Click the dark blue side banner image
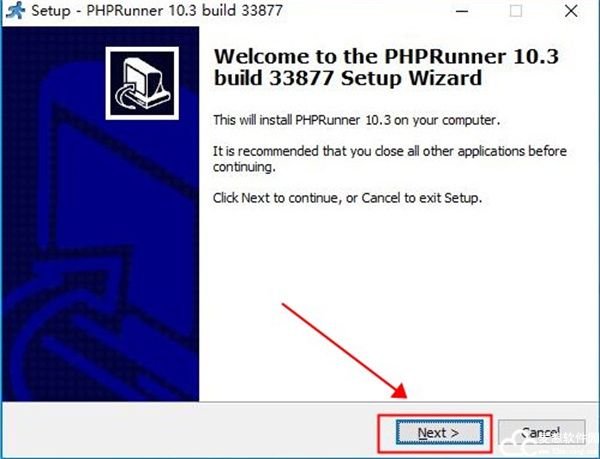This screenshot has width=600, height=459. (101, 214)
